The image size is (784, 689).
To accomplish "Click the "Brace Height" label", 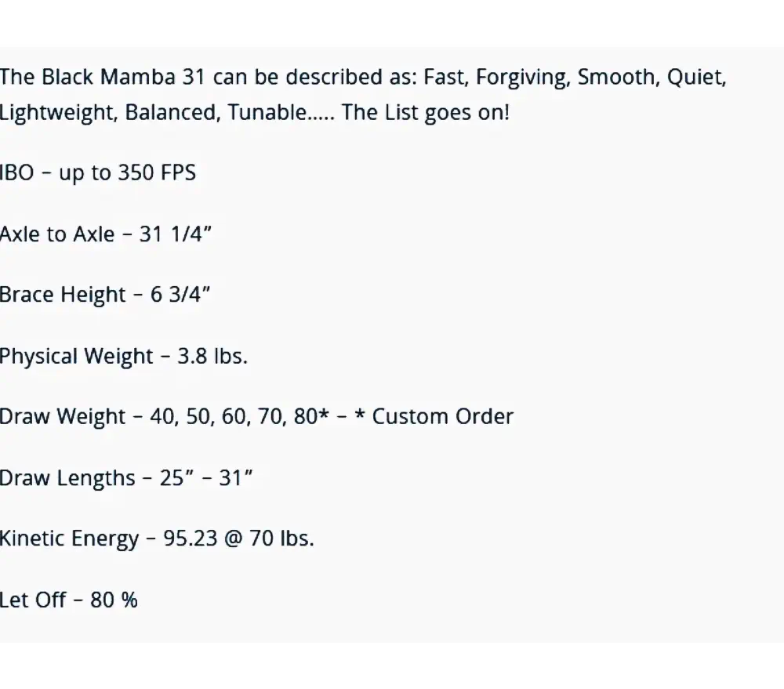I will [x=63, y=295].
